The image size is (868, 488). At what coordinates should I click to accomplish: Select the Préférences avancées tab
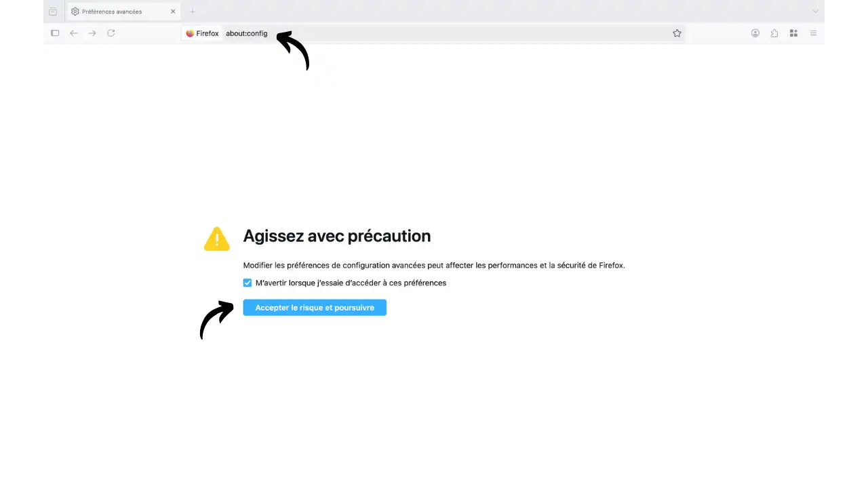pos(112,11)
